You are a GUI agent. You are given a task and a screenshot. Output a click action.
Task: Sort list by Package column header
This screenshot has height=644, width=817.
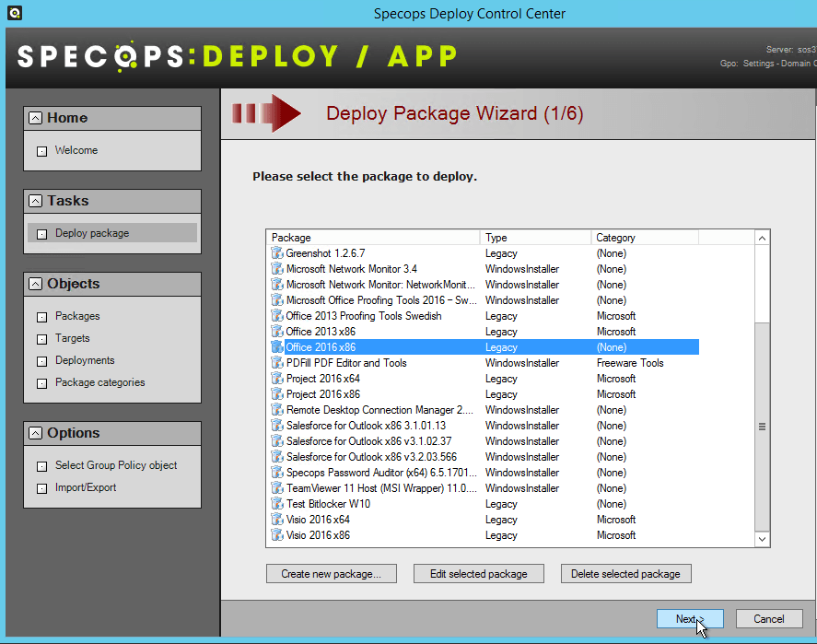tap(373, 238)
